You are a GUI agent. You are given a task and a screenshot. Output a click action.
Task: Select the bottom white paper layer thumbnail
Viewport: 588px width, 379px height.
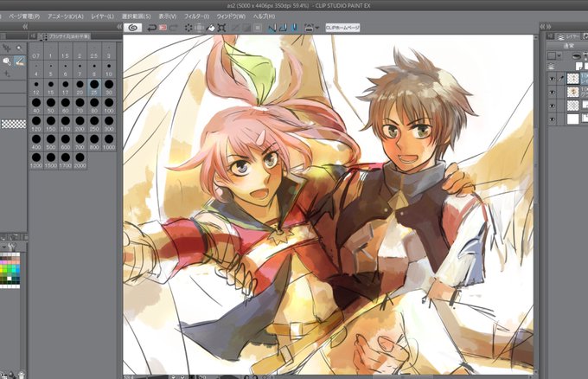coord(572,119)
